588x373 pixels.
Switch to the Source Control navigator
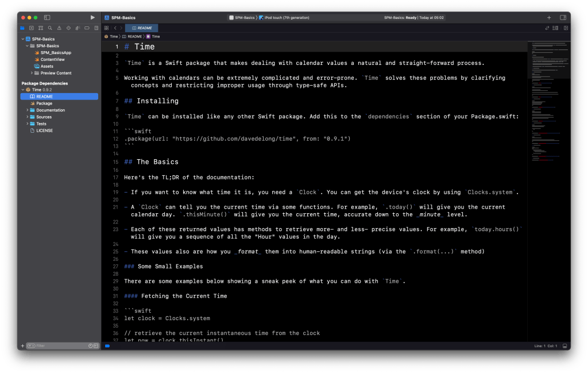tap(32, 28)
